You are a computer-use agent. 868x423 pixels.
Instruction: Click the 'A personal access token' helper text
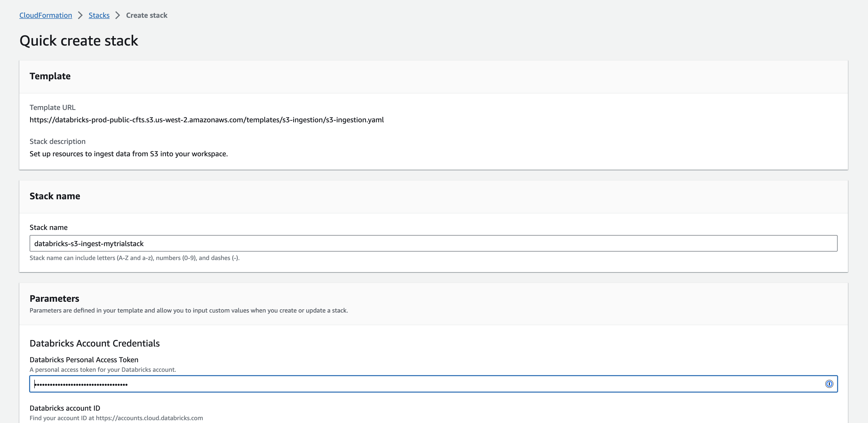tap(103, 370)
